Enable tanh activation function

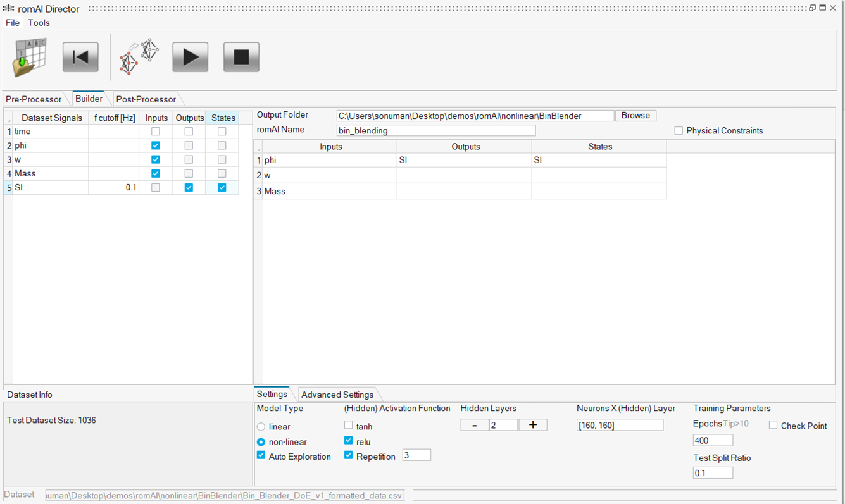coord(348,426)
